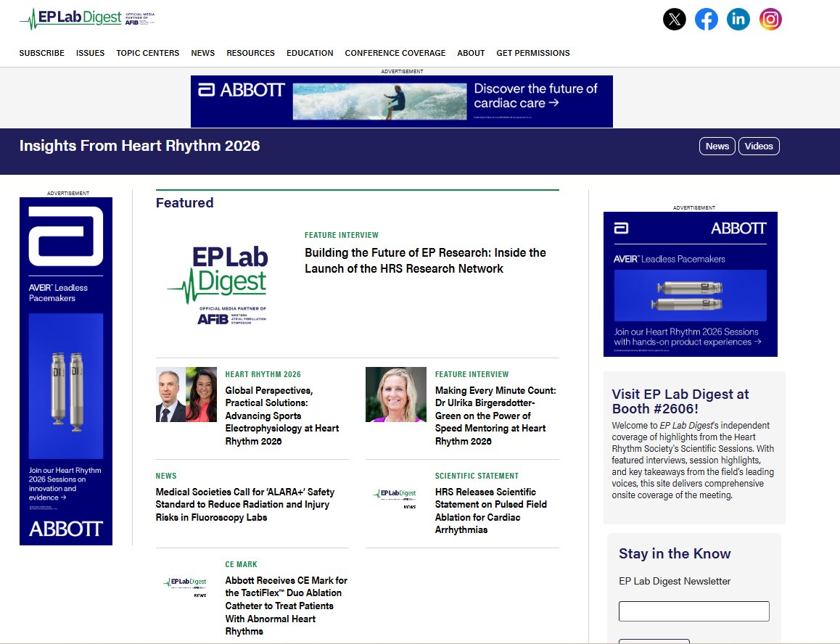The width and height of the screenshot is (840, 644).
Task: Click the Abbott AVEIR right sidebar advertisement
Action: click(x=691, y=284)
